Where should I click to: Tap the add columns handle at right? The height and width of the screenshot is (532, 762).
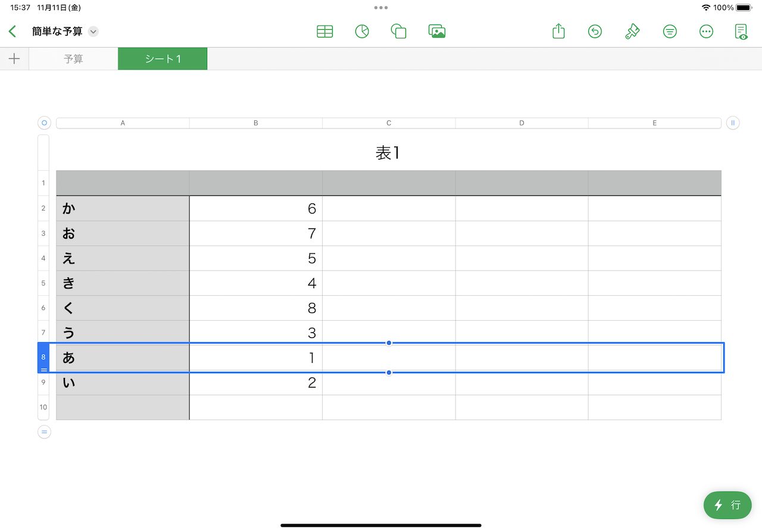pyautogui.click(x=733, y=123)
